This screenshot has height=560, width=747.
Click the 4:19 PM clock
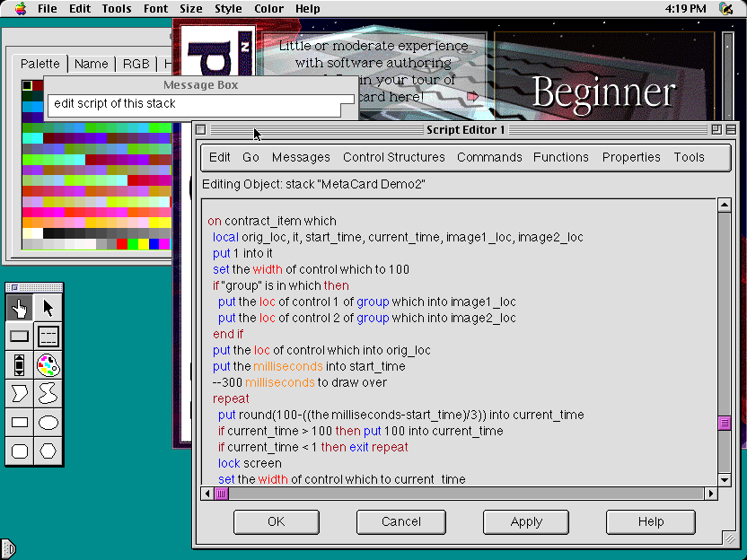(686, 9)
